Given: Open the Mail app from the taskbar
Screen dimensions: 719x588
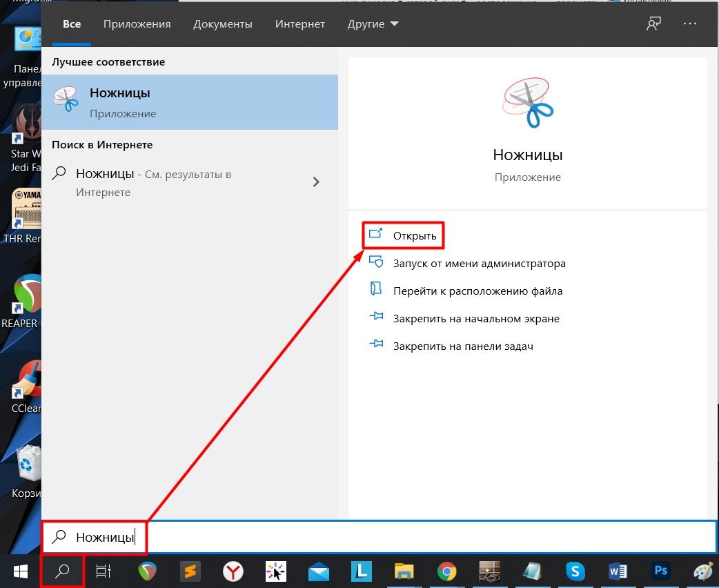Looking at the screenshot, I should pyautogui.click(x=319, y=572).
